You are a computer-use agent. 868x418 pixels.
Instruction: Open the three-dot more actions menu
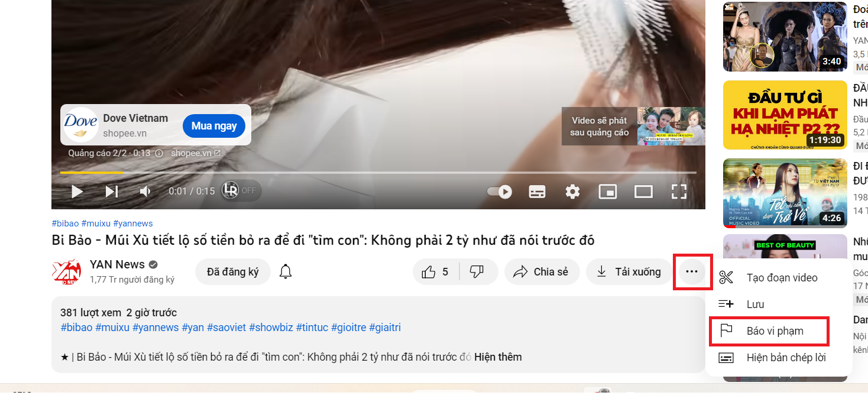692,272
